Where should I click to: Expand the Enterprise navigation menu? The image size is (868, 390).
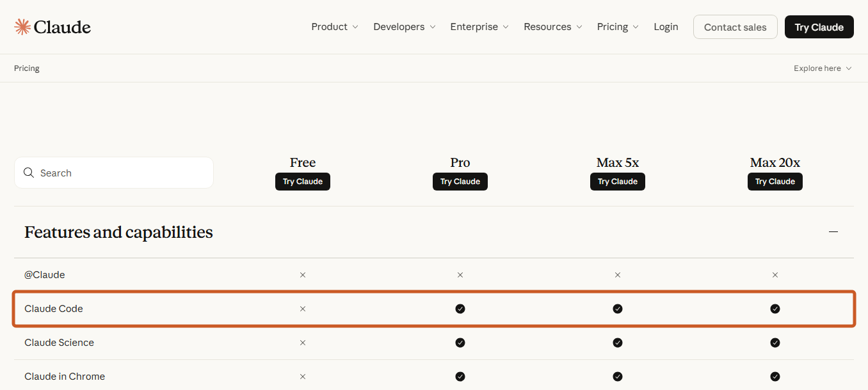point(479,27)
